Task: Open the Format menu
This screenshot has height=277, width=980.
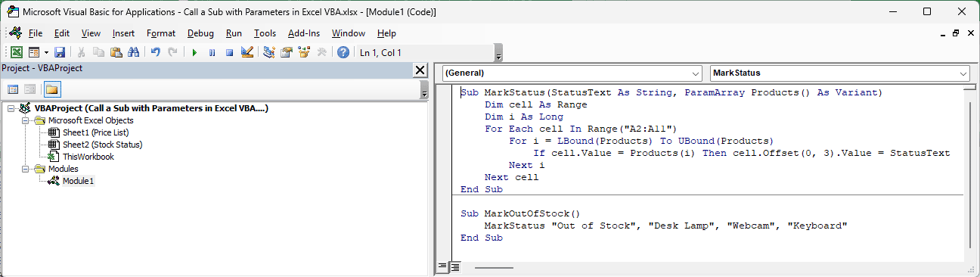Action: (161, 33)
